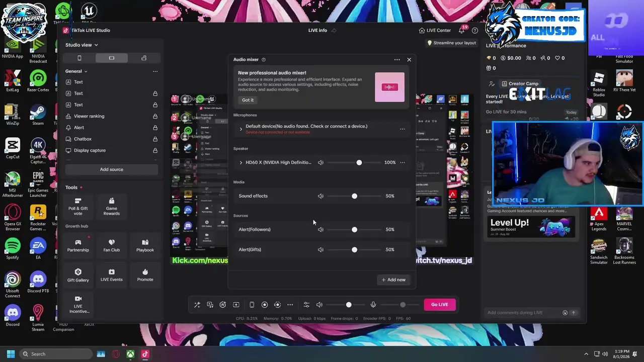Select the Chatbox source
Image resolution: width=644 pixels, height=362 pixels.
coord(83,139)
